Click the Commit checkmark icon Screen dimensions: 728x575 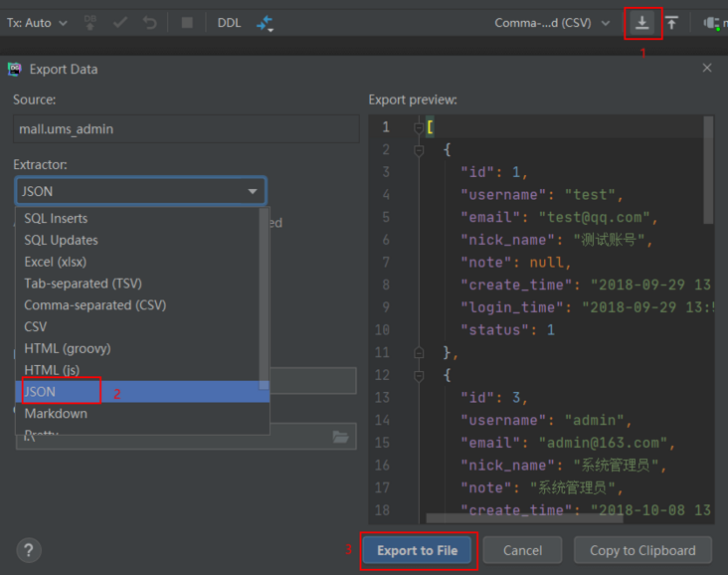point(121,23)
